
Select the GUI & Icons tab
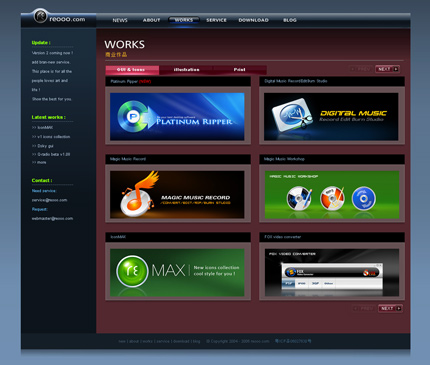pyautogui.click(x=132, y=70)
